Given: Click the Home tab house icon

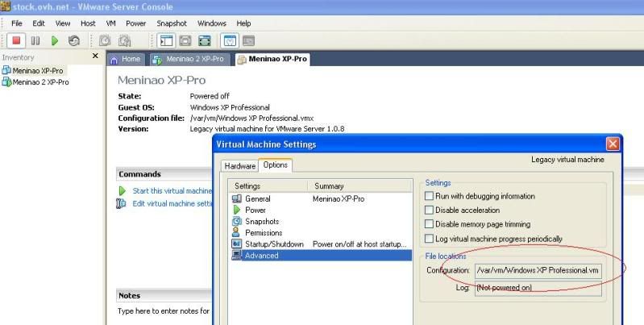Looking at the screenshot, I should click(114, 60).
